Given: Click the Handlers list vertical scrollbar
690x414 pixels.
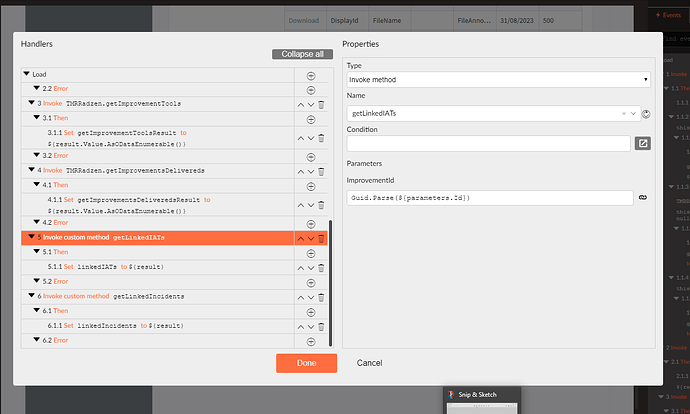Looking at the screenshot, I should point(330,283).
